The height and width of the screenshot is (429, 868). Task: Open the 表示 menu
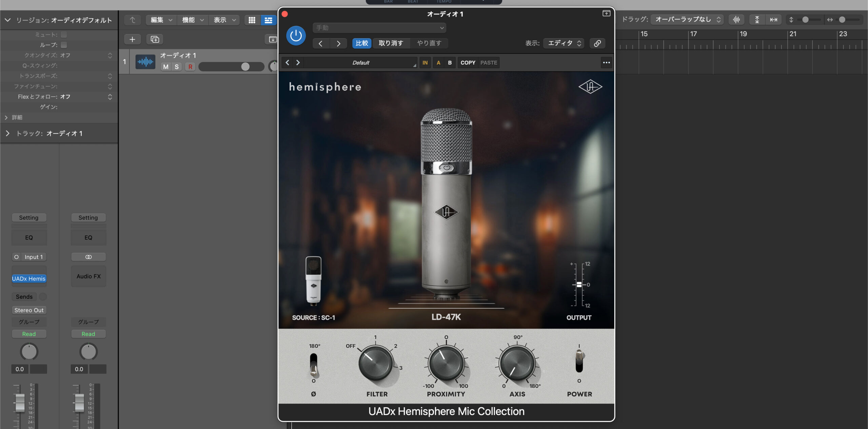[x=224, y=20]
